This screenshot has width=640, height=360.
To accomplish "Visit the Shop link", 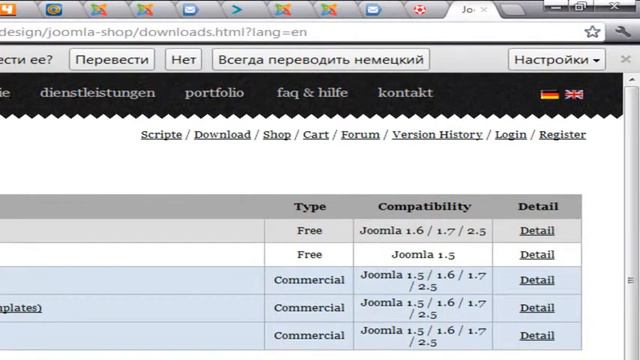I will tap(277, 135).
